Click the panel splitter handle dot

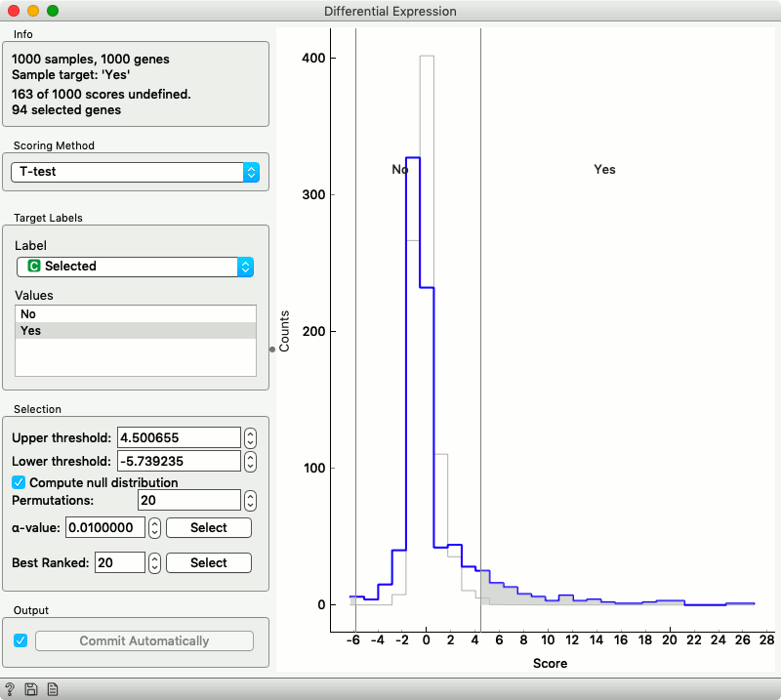pyautogui.click(x=272, y=350)
